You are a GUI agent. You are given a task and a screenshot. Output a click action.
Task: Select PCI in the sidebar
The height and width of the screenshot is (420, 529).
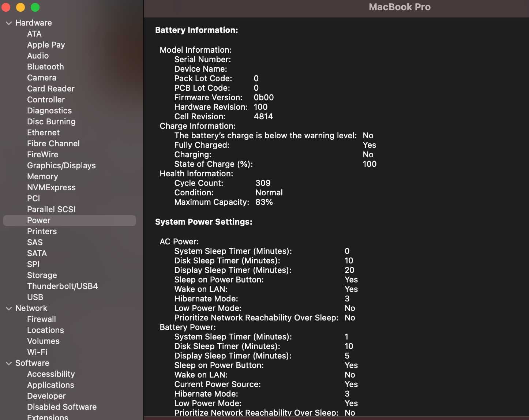pos(33,198)
